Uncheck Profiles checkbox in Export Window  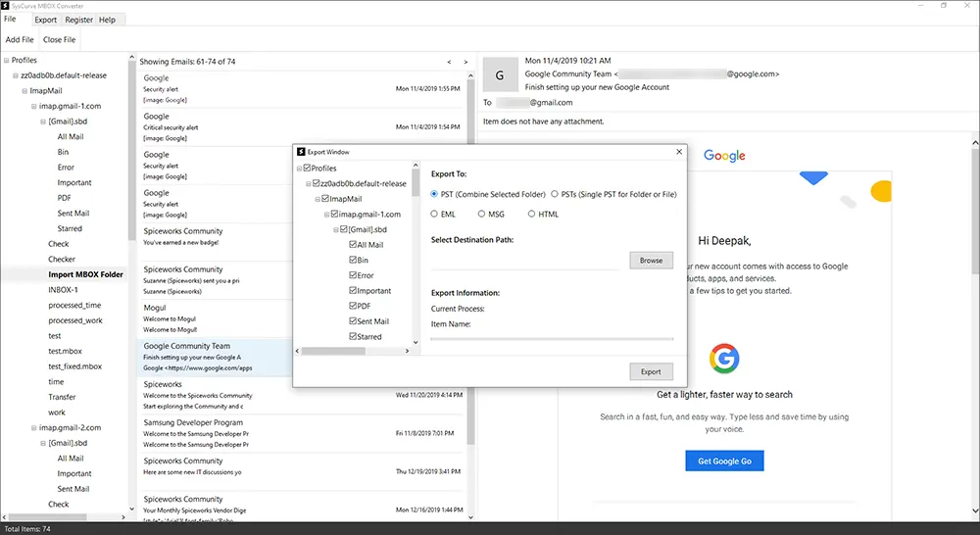pos(307,169)
